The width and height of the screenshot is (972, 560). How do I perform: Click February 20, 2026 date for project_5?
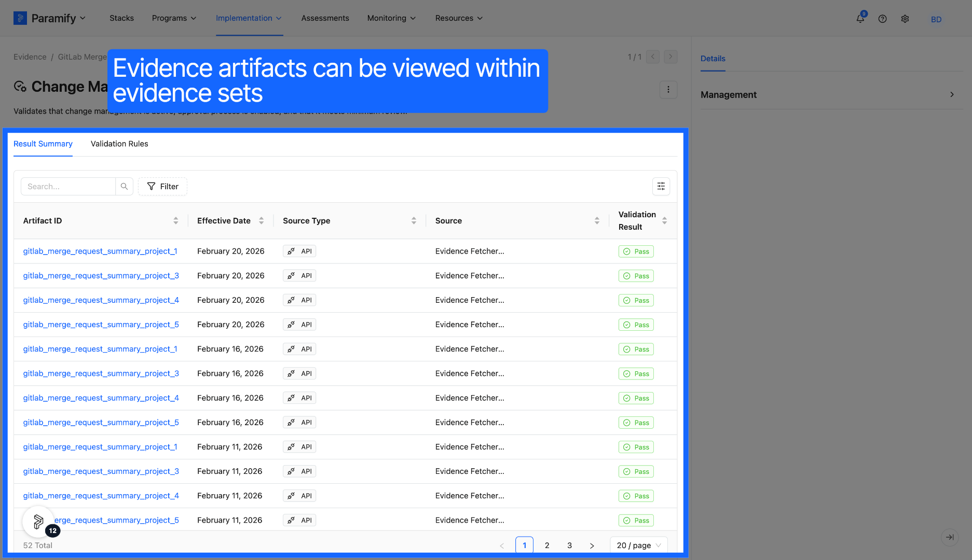[231, 325]
